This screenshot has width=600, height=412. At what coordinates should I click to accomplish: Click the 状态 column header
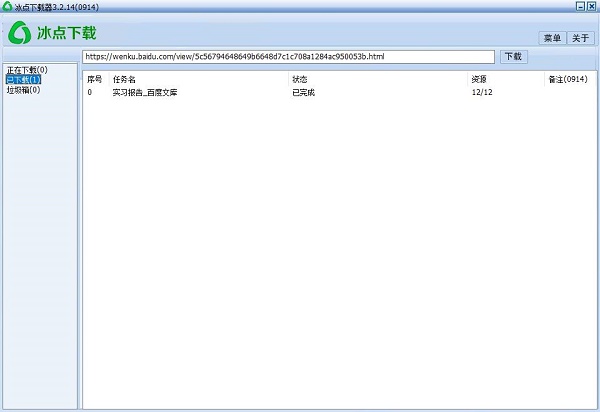pos(300,79)
